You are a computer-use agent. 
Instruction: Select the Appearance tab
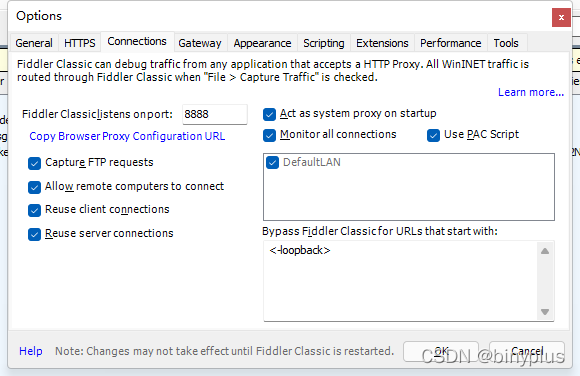tap(262, 43)
